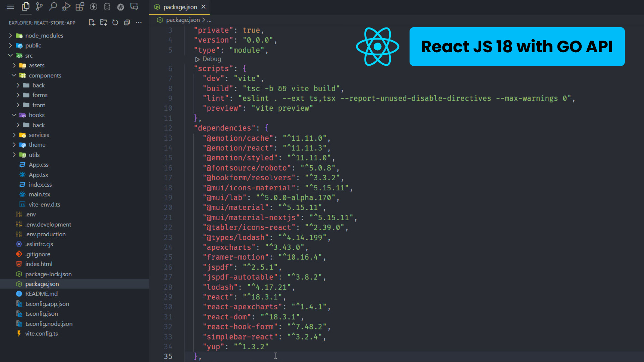Expand the front folder

pyautogui.click(x=39, y=105)
